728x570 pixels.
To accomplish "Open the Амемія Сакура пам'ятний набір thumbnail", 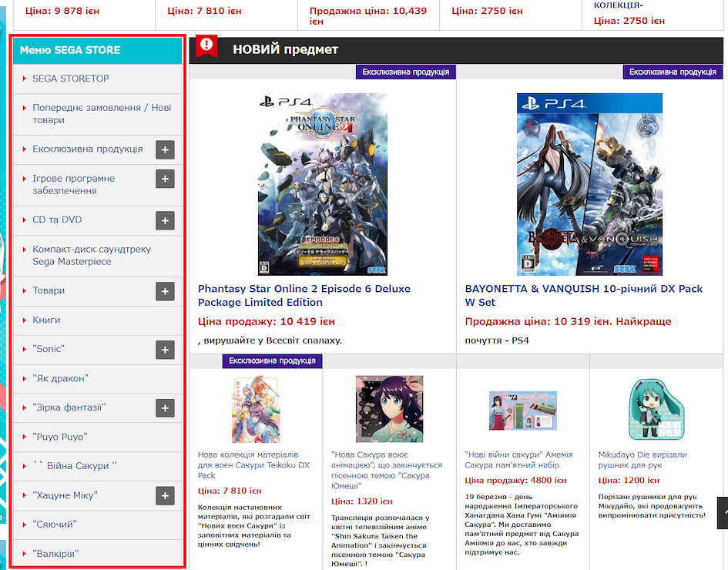I will click(x=523, y=411).
